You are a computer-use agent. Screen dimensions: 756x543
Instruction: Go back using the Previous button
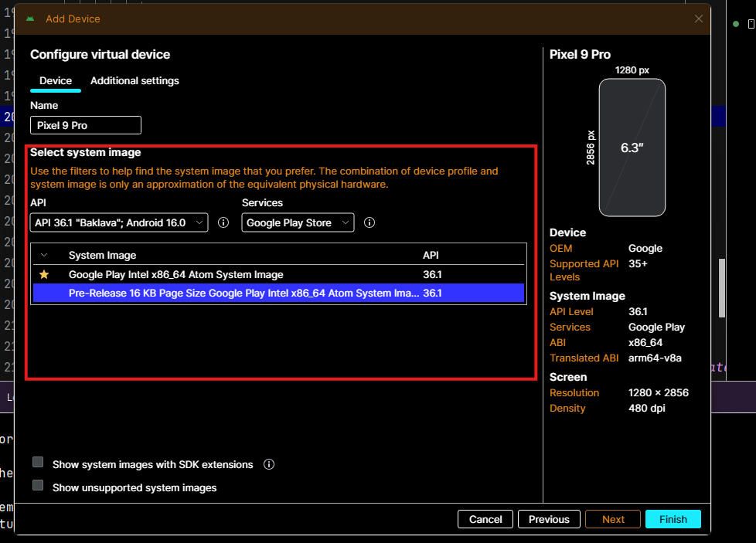pyautogui.click(x=549, y=519)
